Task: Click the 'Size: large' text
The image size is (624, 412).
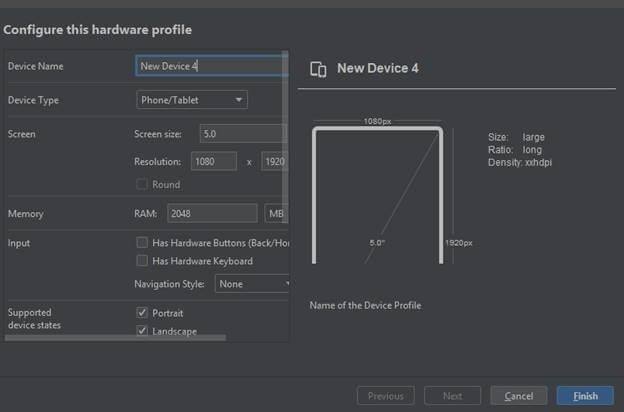Action: pyautogui.click(x=516, y=137)
